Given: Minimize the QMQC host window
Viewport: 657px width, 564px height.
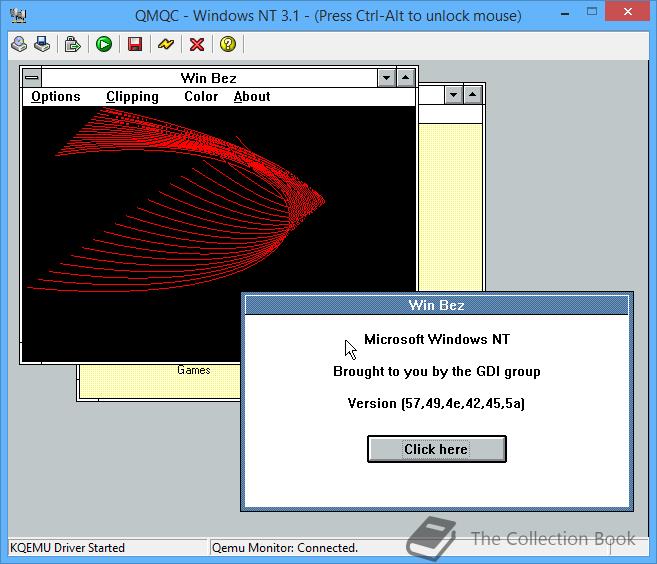Looking at the screenshot, I should tap(565, 13).
